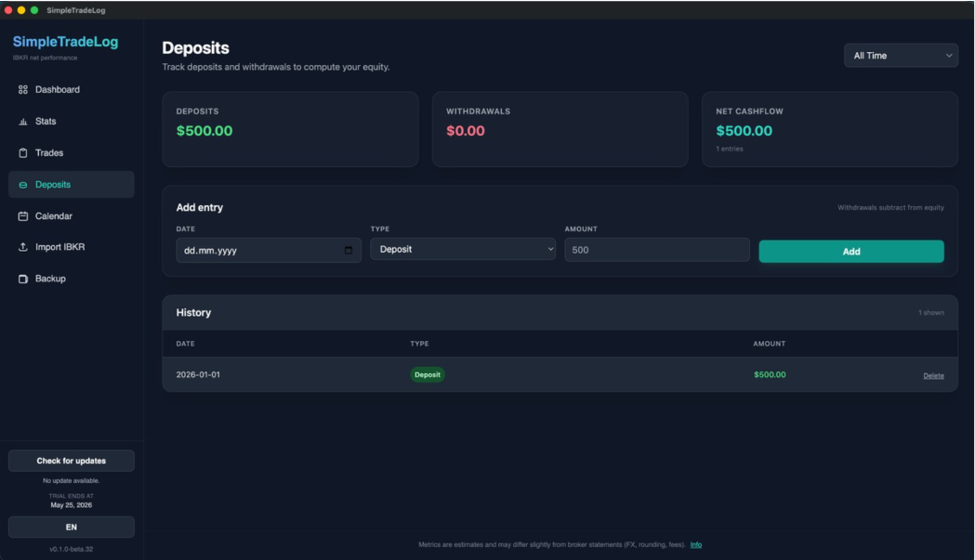
Task: Click Check for updates button
Action: tap(72, 461)
